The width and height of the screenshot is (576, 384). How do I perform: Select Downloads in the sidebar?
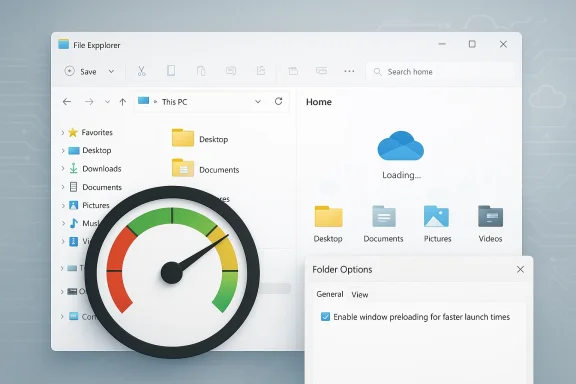(x=95, y=169)
